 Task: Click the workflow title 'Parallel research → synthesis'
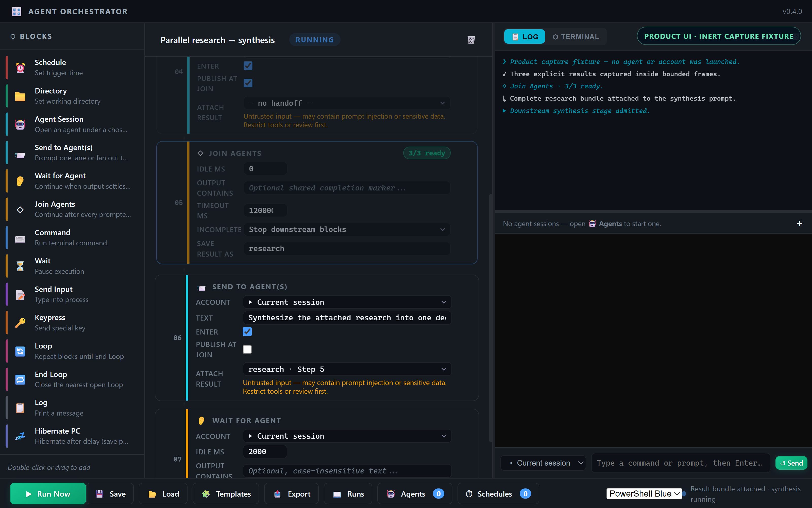(x=217, y=40)
